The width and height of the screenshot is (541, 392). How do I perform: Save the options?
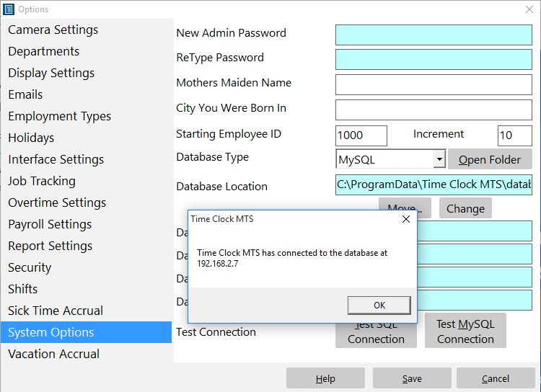[x=412, y=378]
